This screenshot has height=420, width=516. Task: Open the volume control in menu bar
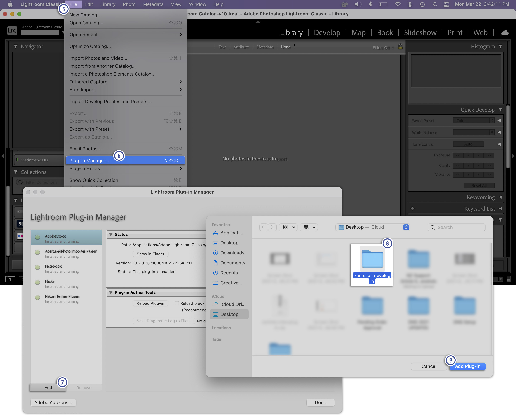(358, 4)
